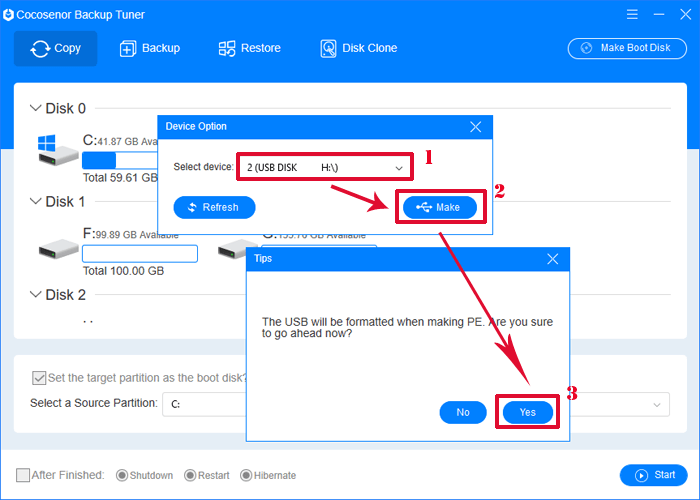Confirm Yes in the Tips dialog
Screen dimensions: 700x500
pyautogui.click(x=528, y=412)
